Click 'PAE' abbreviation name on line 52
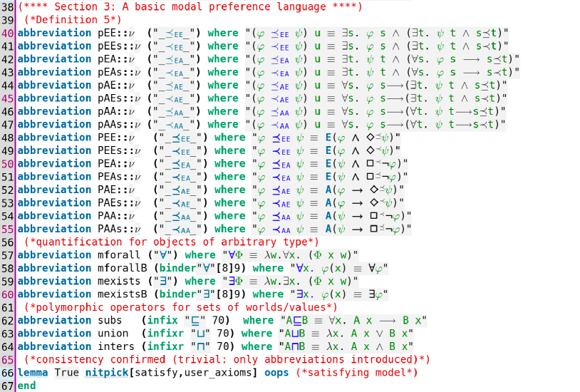 (x=107, y=190)
